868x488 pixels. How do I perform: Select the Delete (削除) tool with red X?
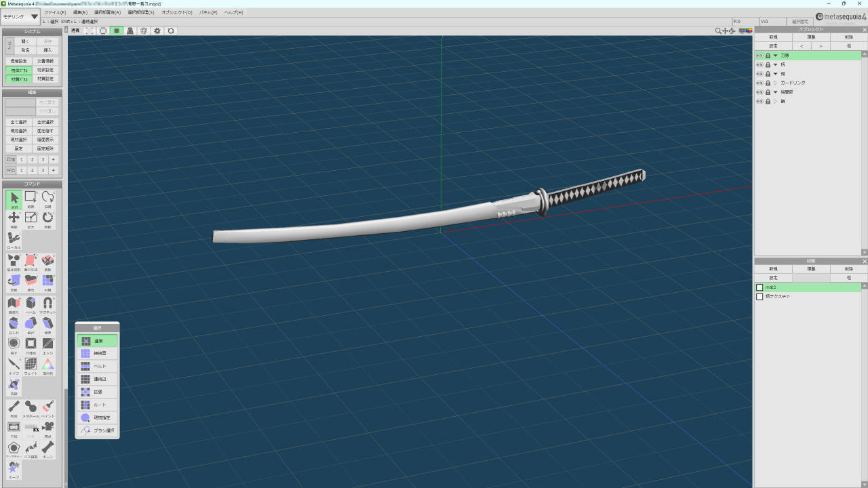tap(47, 262)
